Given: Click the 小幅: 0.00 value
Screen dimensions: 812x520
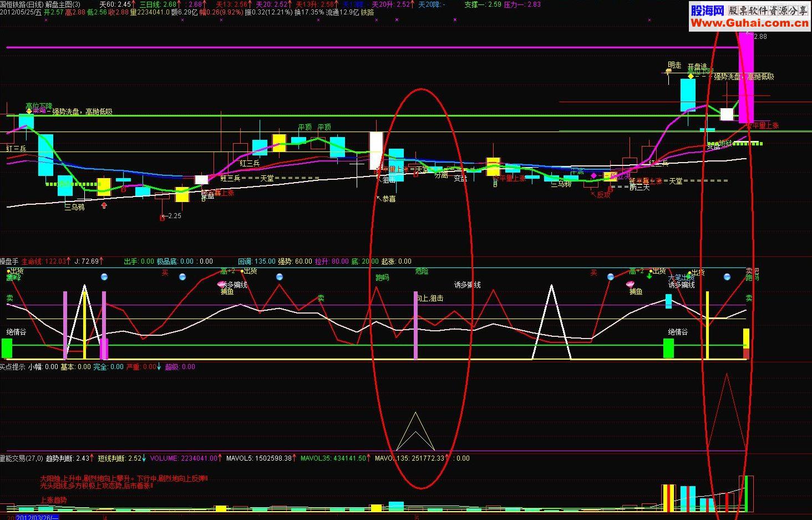Looking at the screenshot, I should pos(43,367).
